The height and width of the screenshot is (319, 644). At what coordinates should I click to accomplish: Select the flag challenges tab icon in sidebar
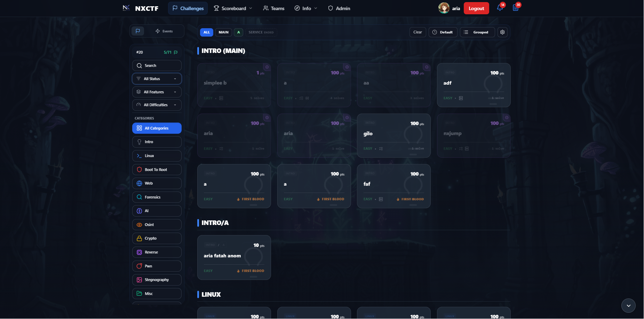click(x=138, y=31)
